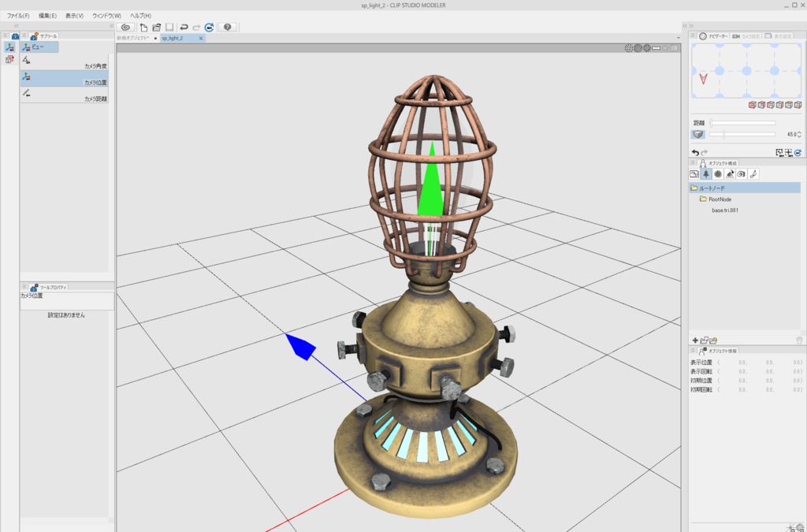Switch to the ナビゲーター tab
Screen dimensions: 807x532
point(713,36)
